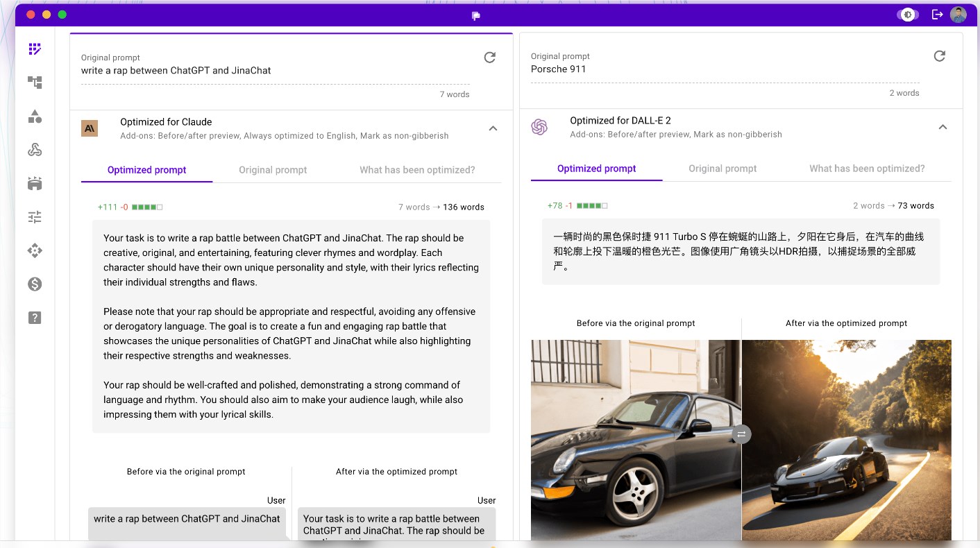Open the shapes icon in left sidebar
This screenshot has height=548, width=980.
pos(35,117)
